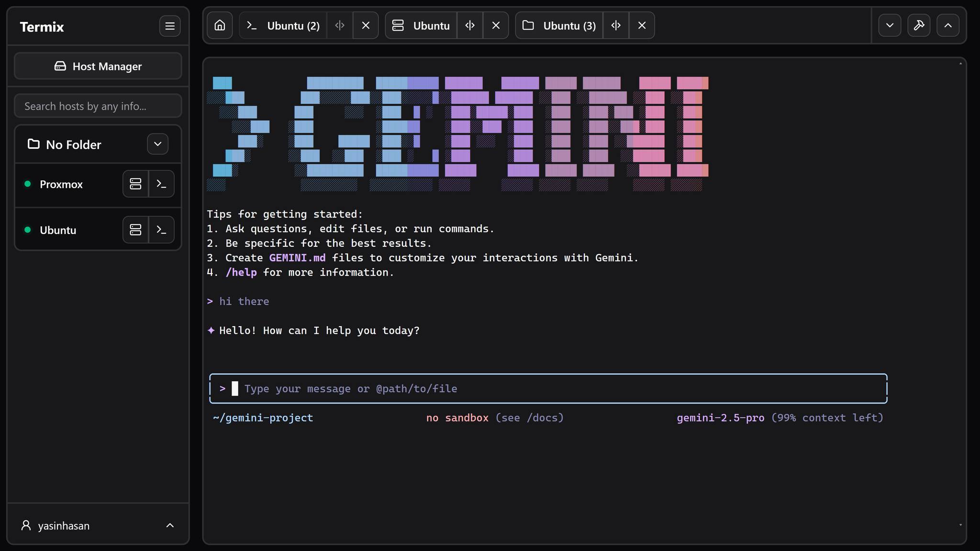This screenshot has width=980, height=551.
Task: Open the tools hammer icon
Action: pyautogui.click(x=919, y=25)
